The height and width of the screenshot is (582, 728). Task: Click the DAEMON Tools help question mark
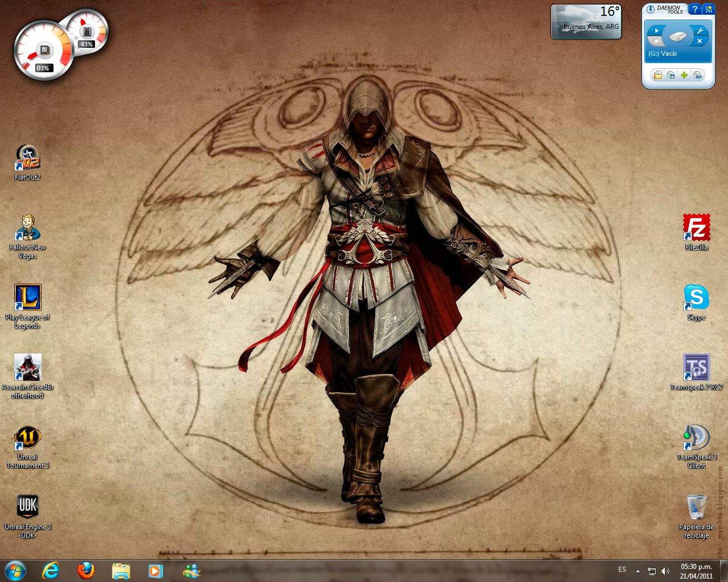694,9
